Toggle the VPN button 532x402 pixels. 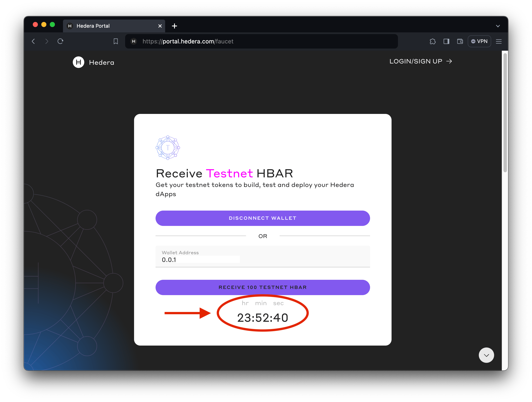(x=479, y=41)
